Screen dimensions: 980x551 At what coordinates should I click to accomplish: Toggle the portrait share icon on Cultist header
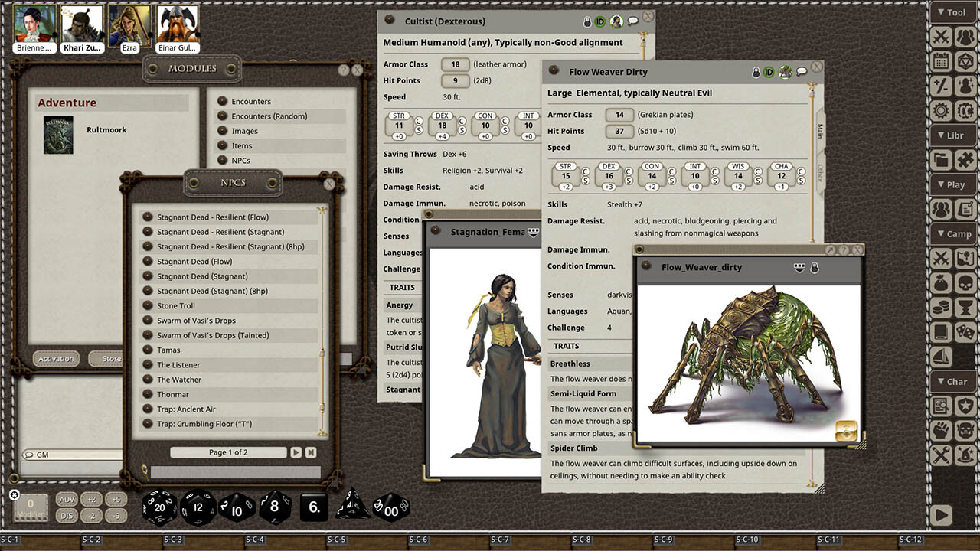(616, 21)
